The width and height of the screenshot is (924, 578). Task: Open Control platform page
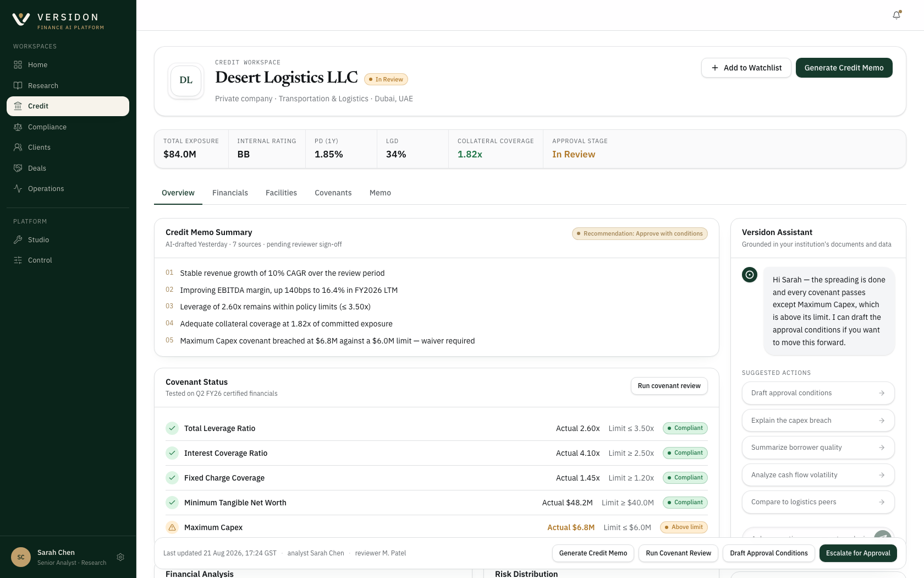68,260
